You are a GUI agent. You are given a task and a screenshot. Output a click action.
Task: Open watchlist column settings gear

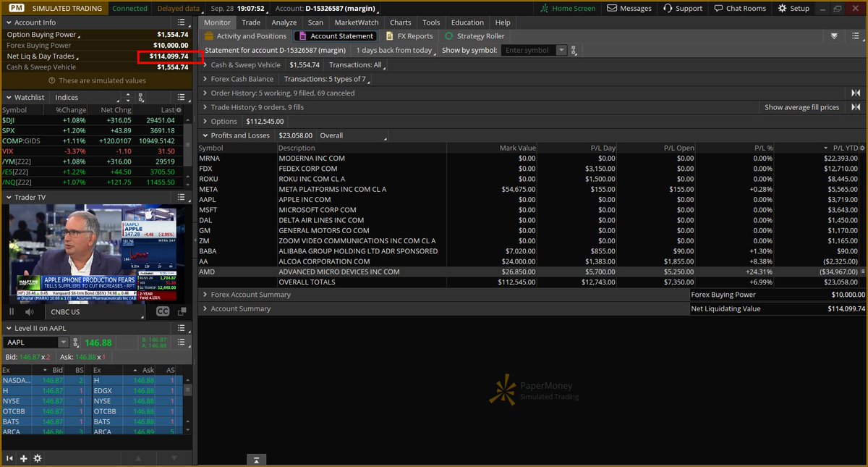pos(179,110)
